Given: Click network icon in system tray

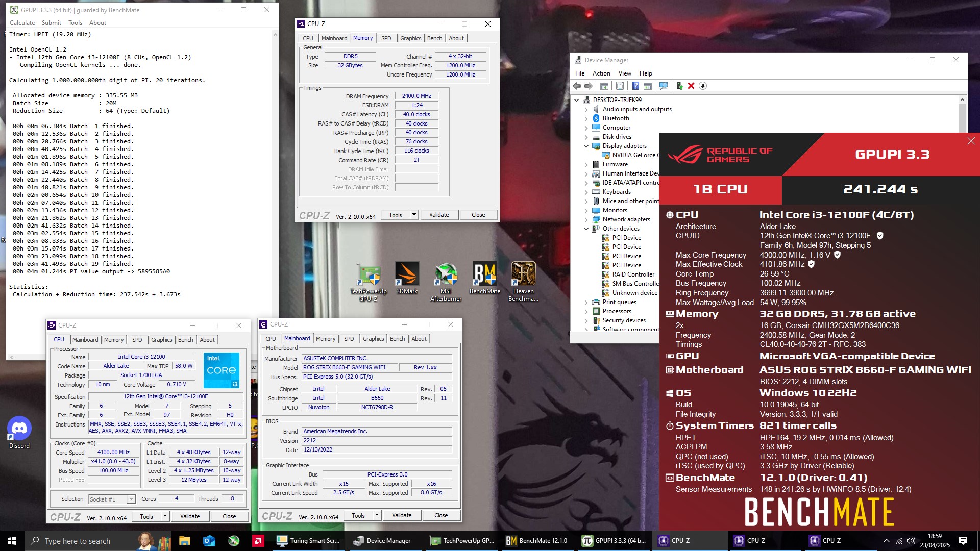Looking at the screenshot, I should [899, 541].
